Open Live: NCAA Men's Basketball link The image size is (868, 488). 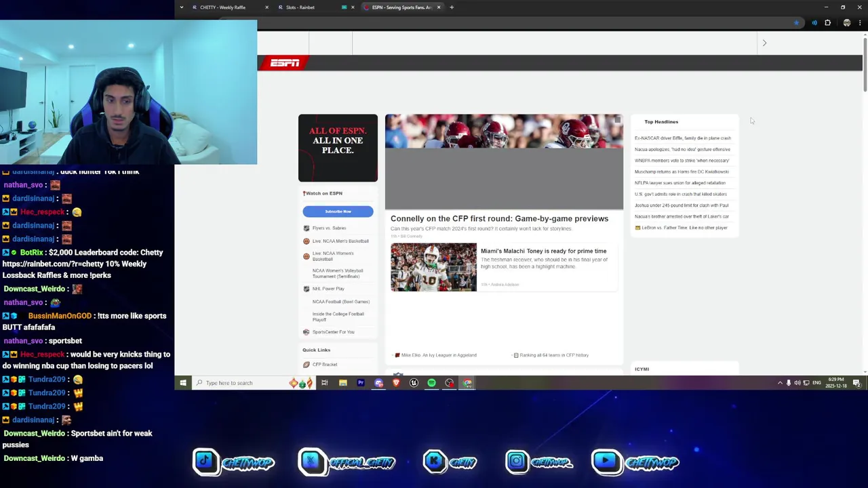click(x=340, y=241)
